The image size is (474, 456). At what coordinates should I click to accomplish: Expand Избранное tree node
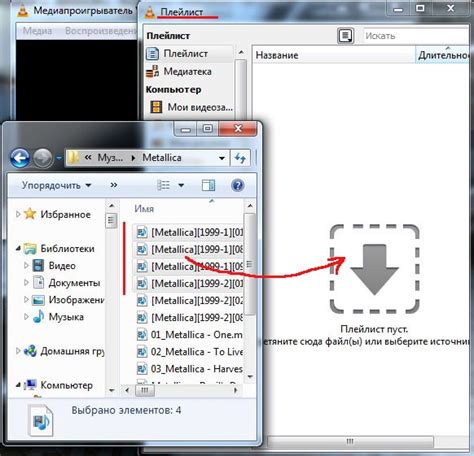click(x=18, y=214)
